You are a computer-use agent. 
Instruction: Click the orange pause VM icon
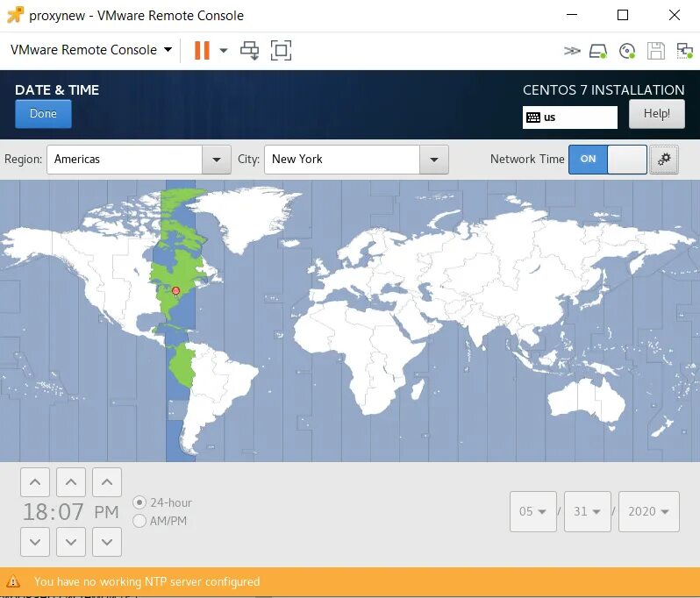point(202,50)
